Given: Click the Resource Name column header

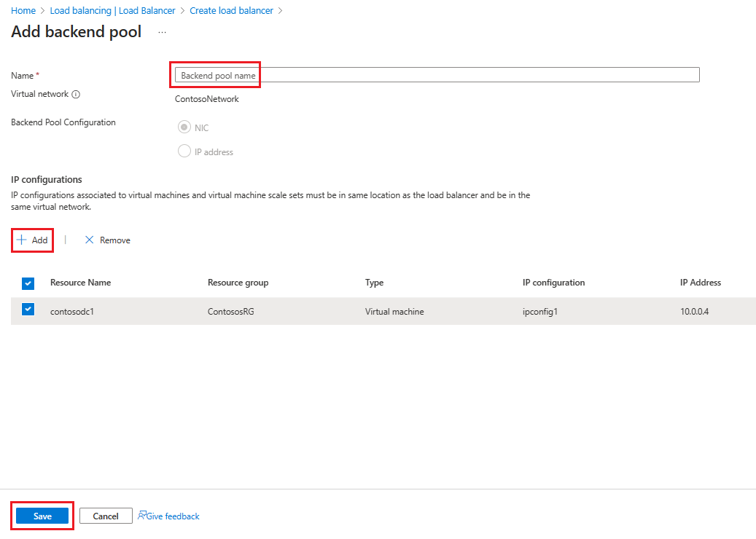Looking at the screenshot, I should coord(80,283).
